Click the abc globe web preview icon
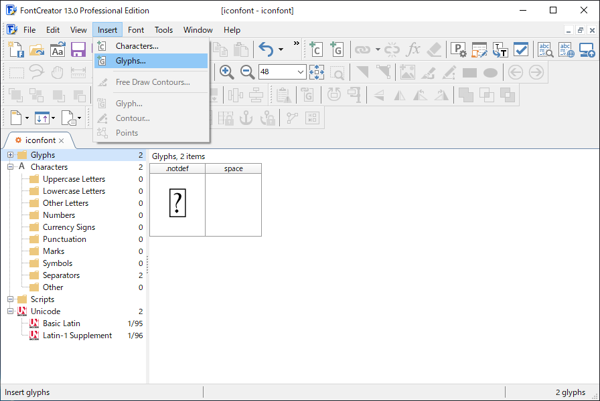Viewport: 600px width, 401px height. point(566,49)
